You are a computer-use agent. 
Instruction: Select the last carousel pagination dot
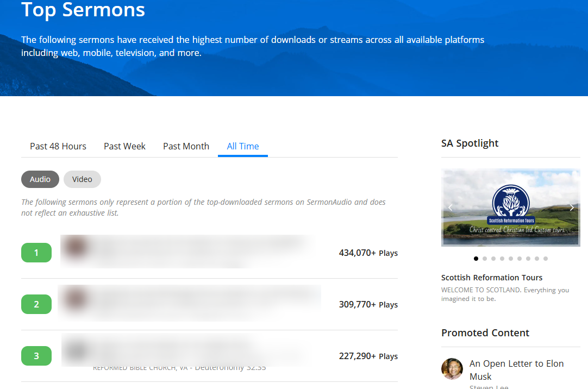click(546, 259)
